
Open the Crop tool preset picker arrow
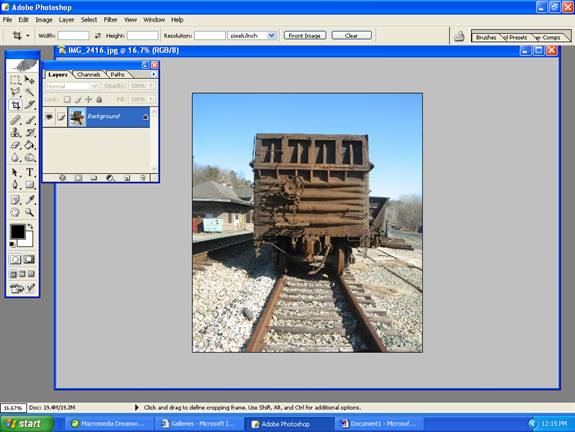tap(28, 36)
